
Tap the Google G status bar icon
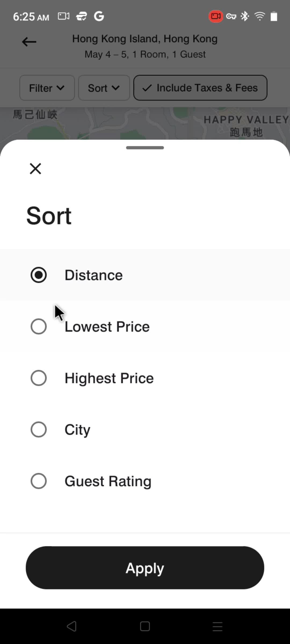(99, 16)
